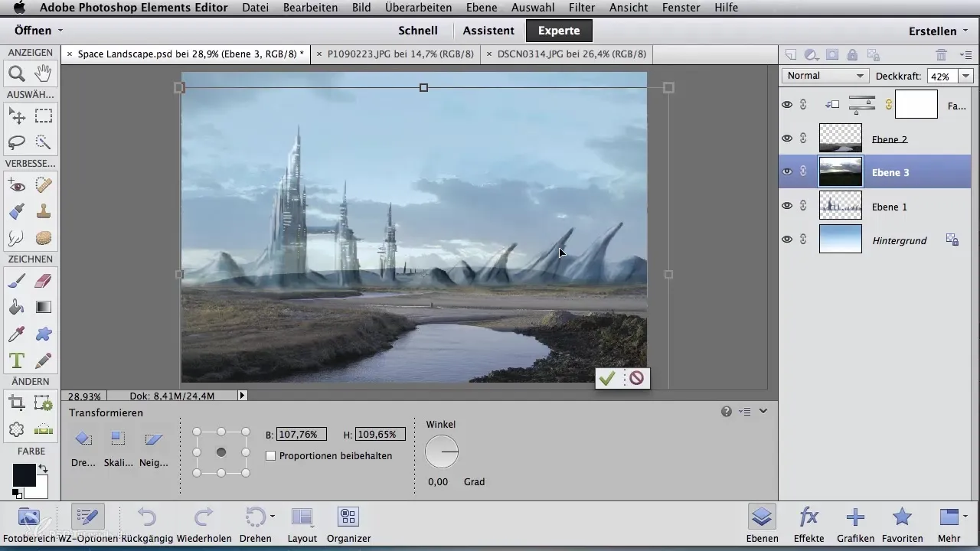This screenshot has width=980, height=551.
Task: Open the Öffnen dropdown
Action: coord(38,31)
